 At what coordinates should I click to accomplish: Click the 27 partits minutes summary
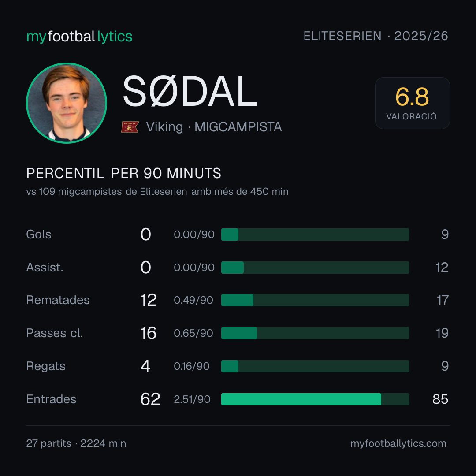click(x=76, y=443)
